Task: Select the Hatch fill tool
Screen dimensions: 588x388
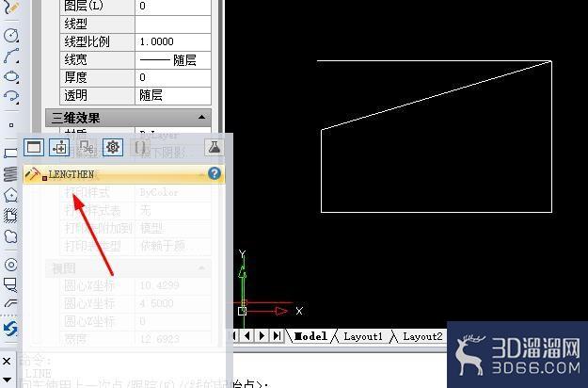Action: click(x=10, y=216)
